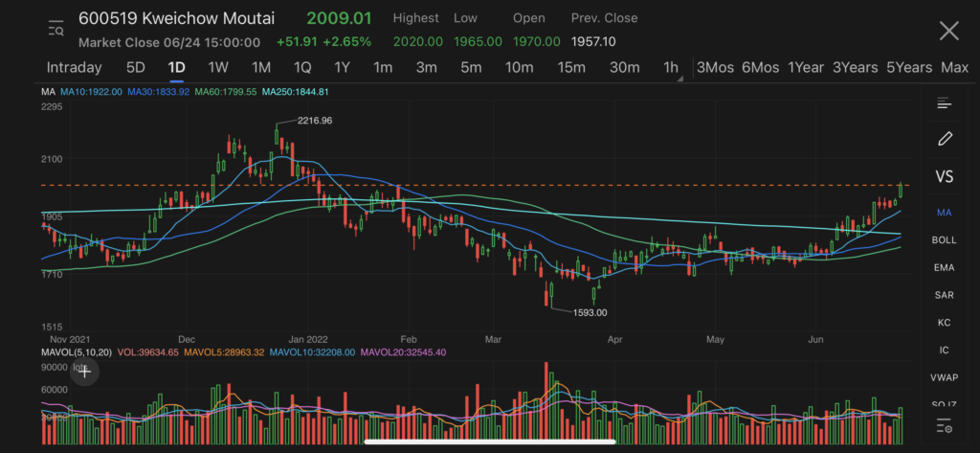
Task: Click the 2216.96 high price label
Action: click(315, 121)
